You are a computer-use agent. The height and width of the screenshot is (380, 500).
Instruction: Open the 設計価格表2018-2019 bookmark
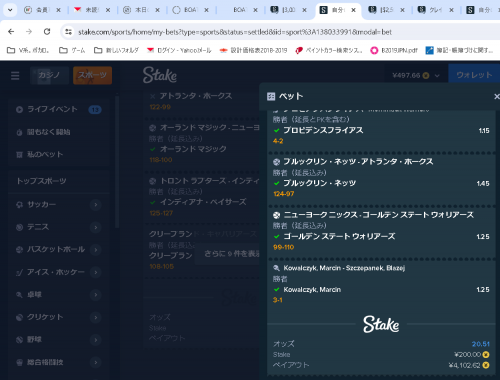[x=253, y=50]
